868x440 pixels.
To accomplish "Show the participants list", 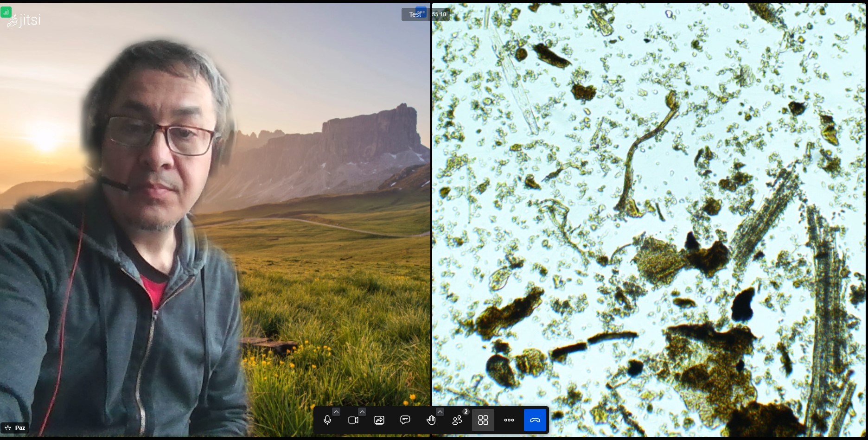I will [457, 420].
